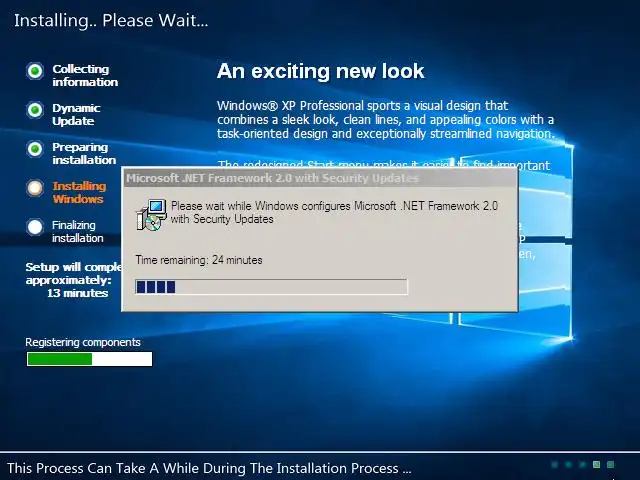Click the '13 minutes' setup estimate

[78, 293]
